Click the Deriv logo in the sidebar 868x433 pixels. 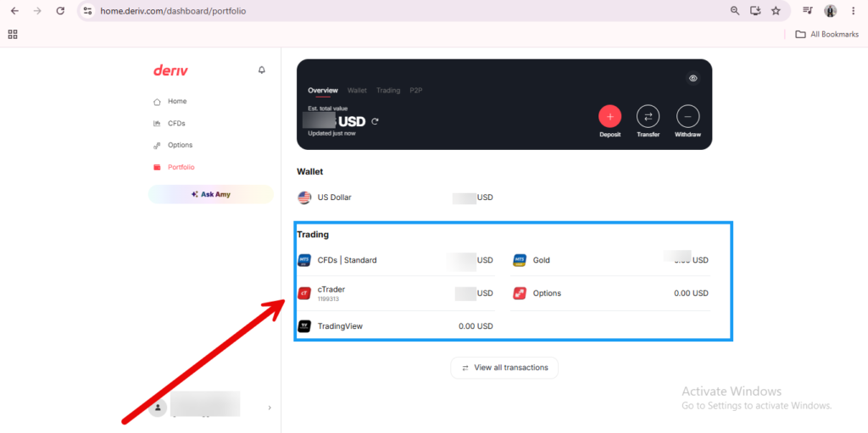(170, 70)
